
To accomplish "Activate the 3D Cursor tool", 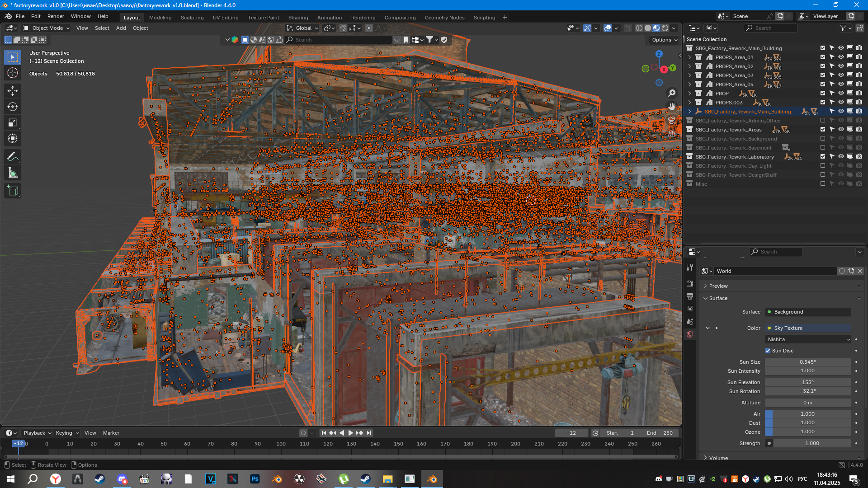I will coord(13,73).
